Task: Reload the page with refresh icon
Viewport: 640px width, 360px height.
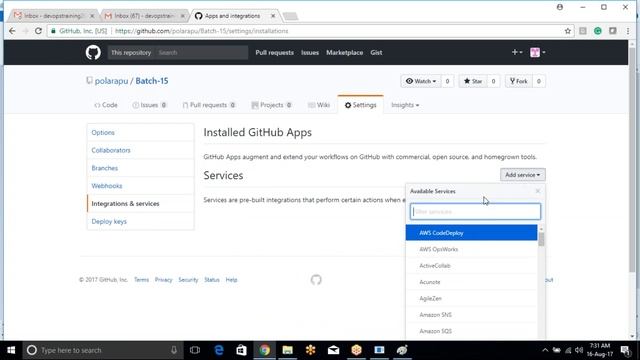Action: click(x=38, y=31)
